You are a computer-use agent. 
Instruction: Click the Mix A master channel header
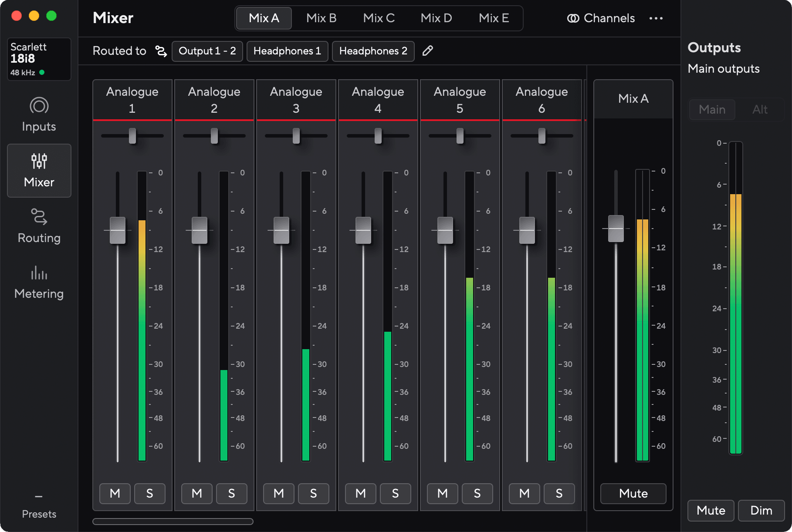pyautogui.click(x=633, y=99)
